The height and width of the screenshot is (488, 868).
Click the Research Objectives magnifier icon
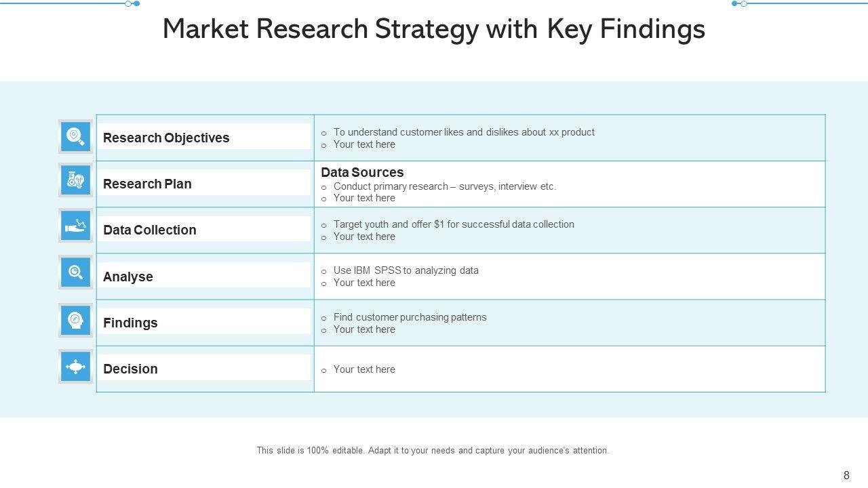75,137
